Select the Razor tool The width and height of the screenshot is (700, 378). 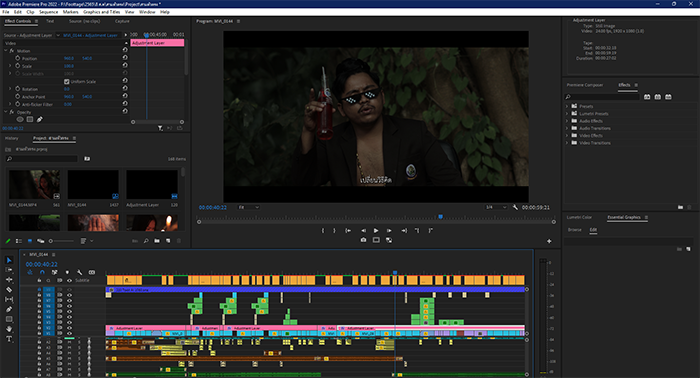[x=9, y=289]
